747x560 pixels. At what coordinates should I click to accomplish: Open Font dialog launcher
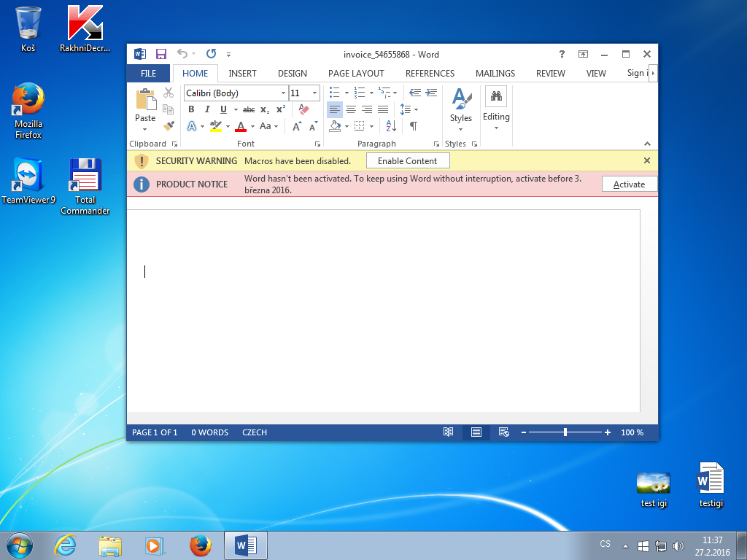317,144
